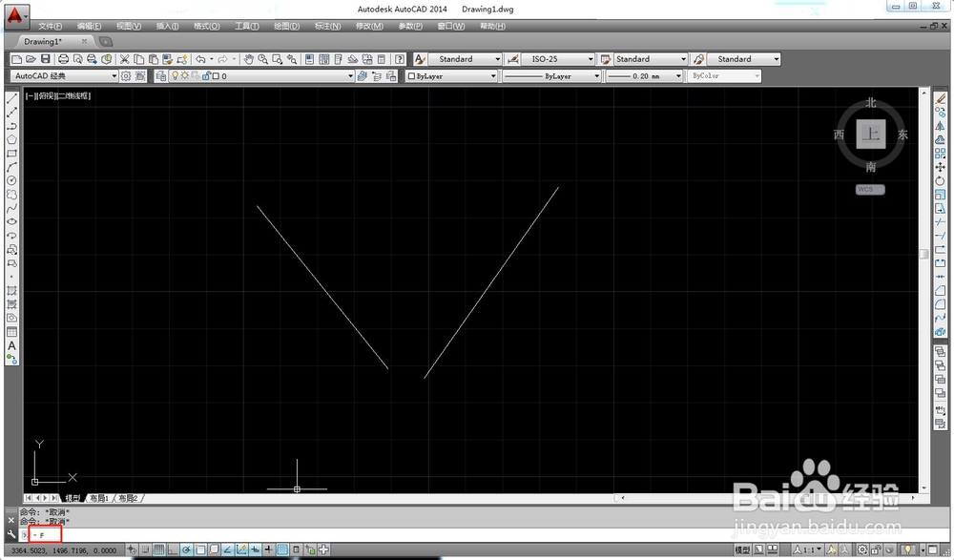This screenshot has height=560, width=954.
Task: Select the Circle draw tool
Action: 11,180
